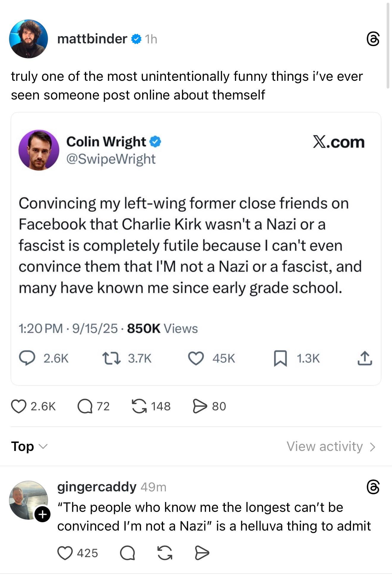Image resolution: width=392 pixels, height=576 pixels.
Task: Repost mattbinder's post with the 148 repost icon
Action: coord(139,406)
